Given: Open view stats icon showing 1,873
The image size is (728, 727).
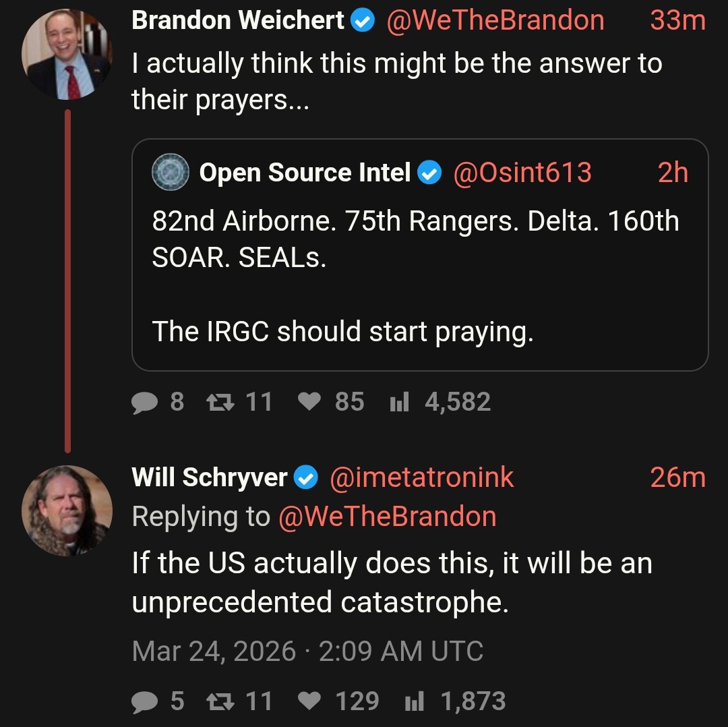Looking at the screenshot, I should pos(415,701).
